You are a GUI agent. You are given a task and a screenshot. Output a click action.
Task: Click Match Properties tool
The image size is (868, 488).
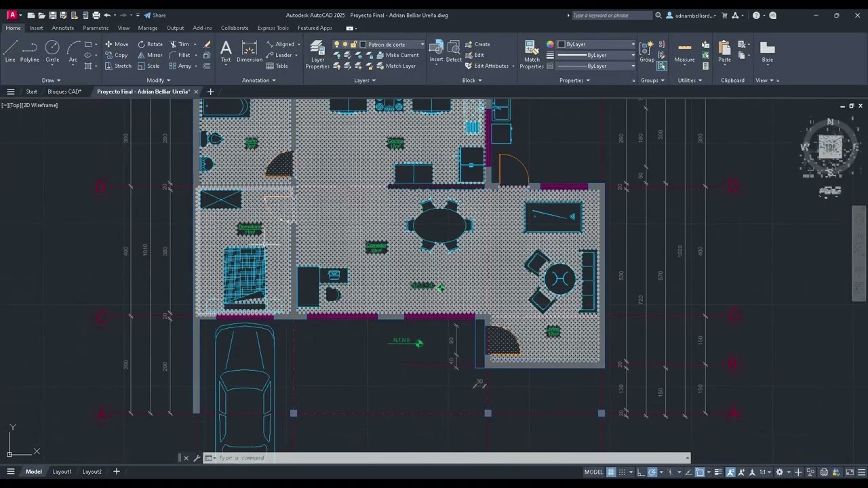tap(532, 54)
